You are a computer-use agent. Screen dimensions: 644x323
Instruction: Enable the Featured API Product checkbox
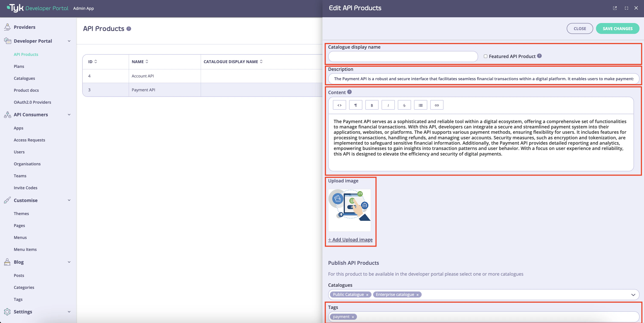[485, 56]
